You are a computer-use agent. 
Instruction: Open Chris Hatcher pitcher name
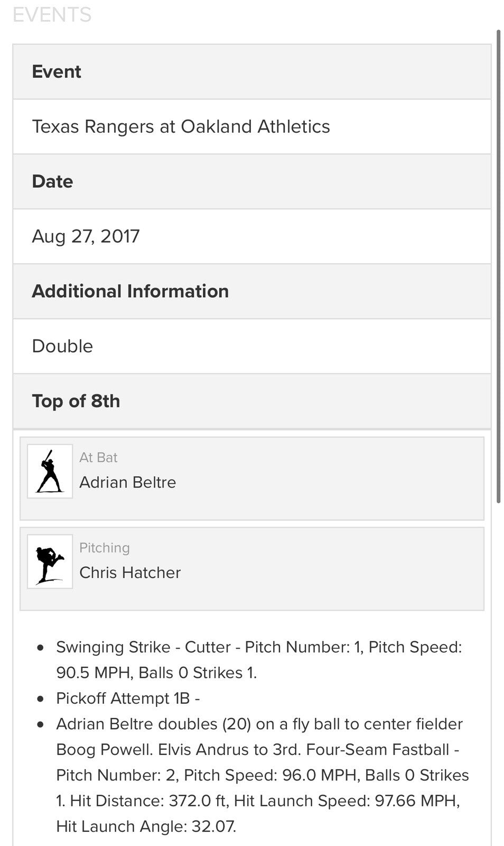(x=130, y=573)
